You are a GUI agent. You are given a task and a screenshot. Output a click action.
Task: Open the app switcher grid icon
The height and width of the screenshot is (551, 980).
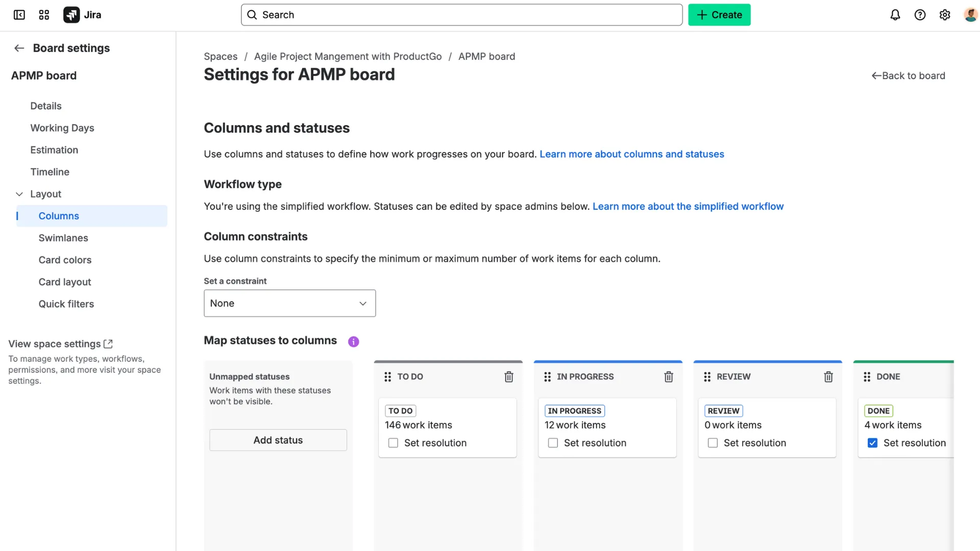(44, 15)
